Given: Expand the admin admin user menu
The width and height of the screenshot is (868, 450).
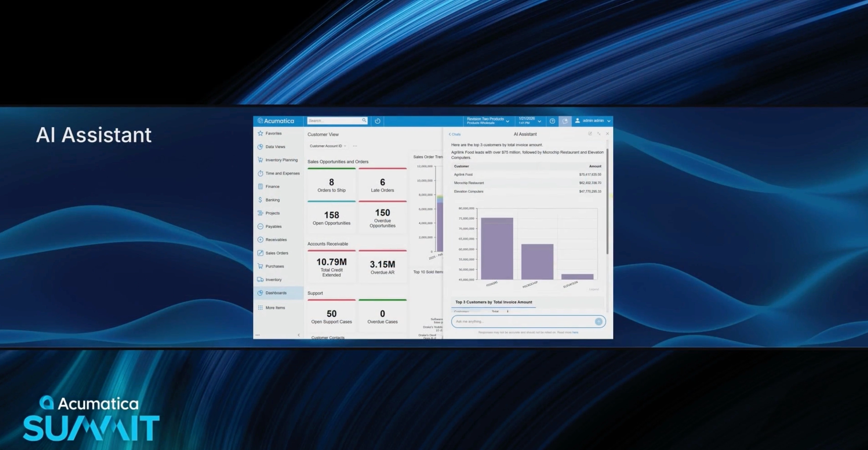Looking at the screenshot, I should coord(592,121).
